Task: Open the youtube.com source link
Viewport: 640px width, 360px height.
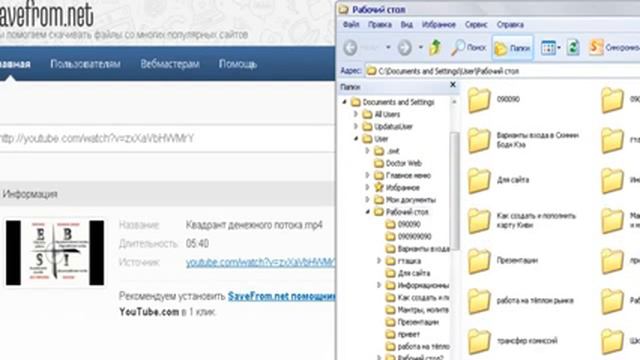Action: [260, 262]
